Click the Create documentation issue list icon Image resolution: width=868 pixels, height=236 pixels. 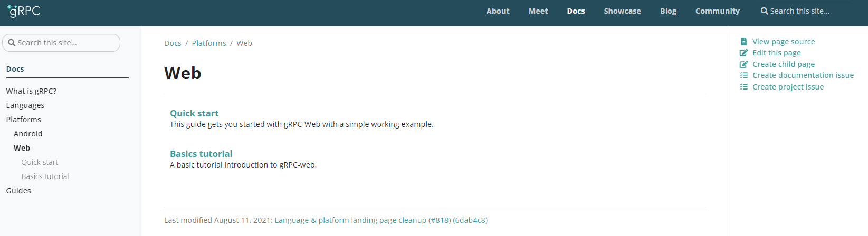(744, 75)
